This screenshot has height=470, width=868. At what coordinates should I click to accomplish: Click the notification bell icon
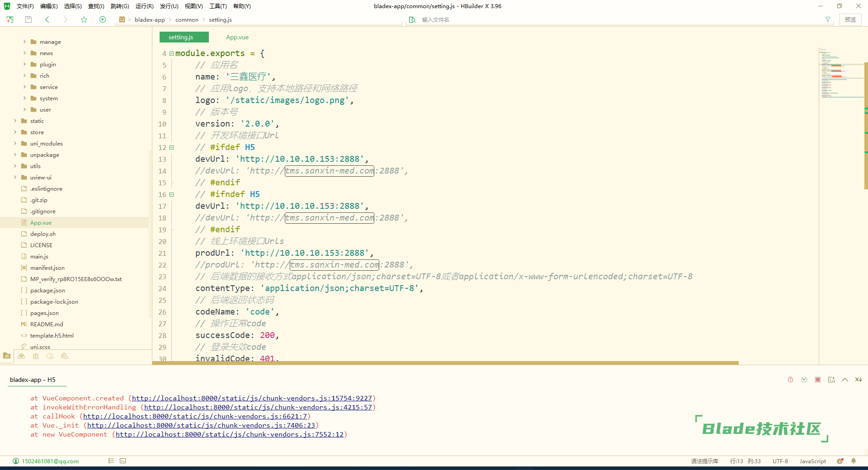tap(854, 461)
